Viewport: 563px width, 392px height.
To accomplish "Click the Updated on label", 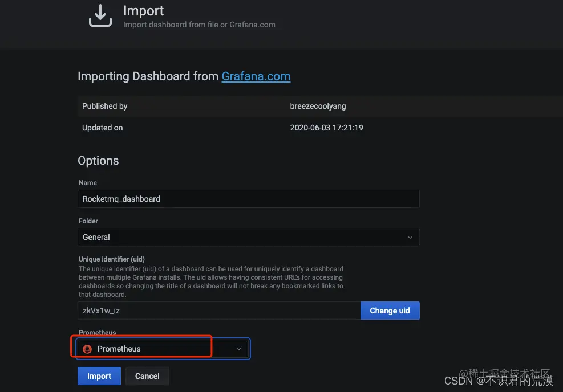I will pos(102,128).
